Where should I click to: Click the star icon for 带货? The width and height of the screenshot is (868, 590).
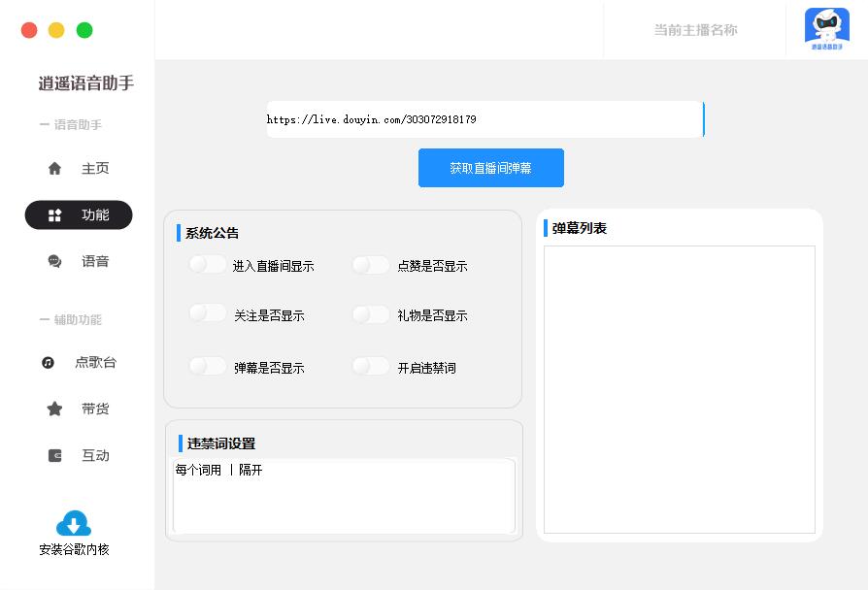click(54, 410)
